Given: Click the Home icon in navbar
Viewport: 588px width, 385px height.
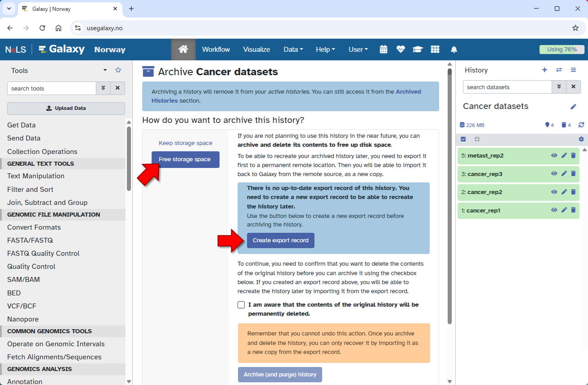Looking at the screenshot, I should 183,50.
